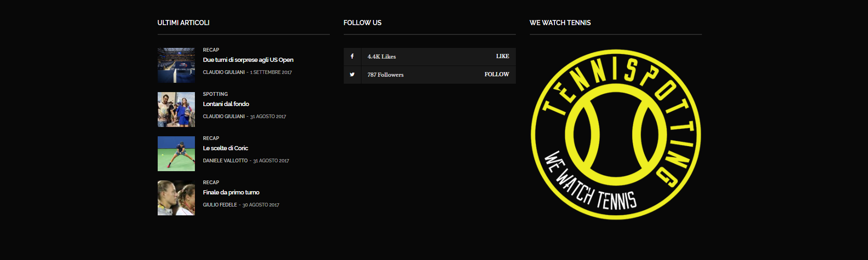Click the 4.4K Likes text
Viewport: 868px width, 260px height.
point(381,57)
